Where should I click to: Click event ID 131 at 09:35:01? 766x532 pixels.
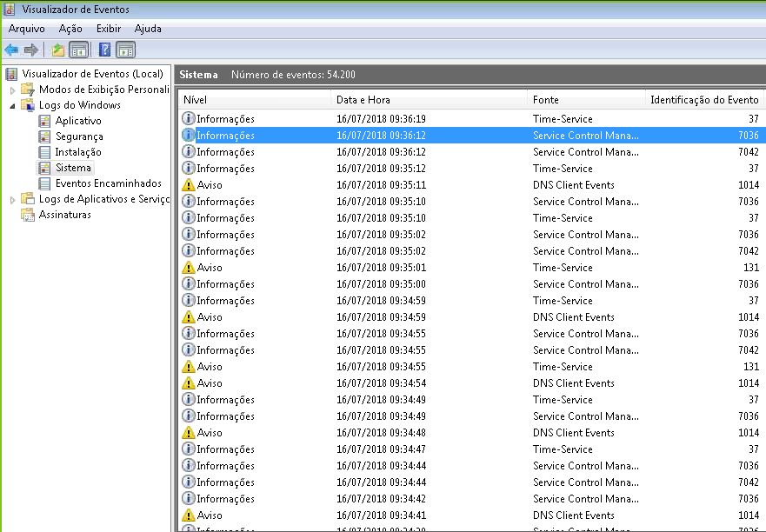click(x=751, y=267)
